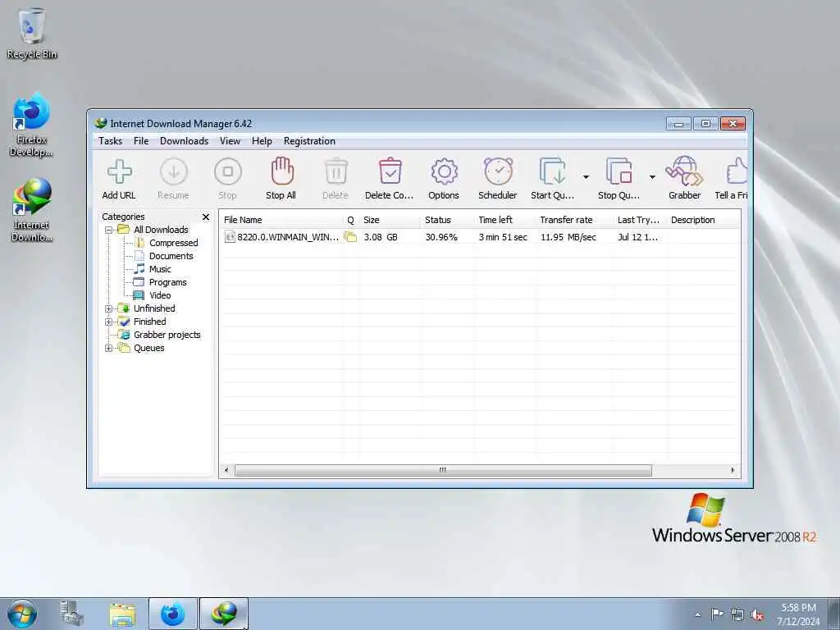Click the Add URL toolbar icon

pyautogui.click(x=120, y=172)
